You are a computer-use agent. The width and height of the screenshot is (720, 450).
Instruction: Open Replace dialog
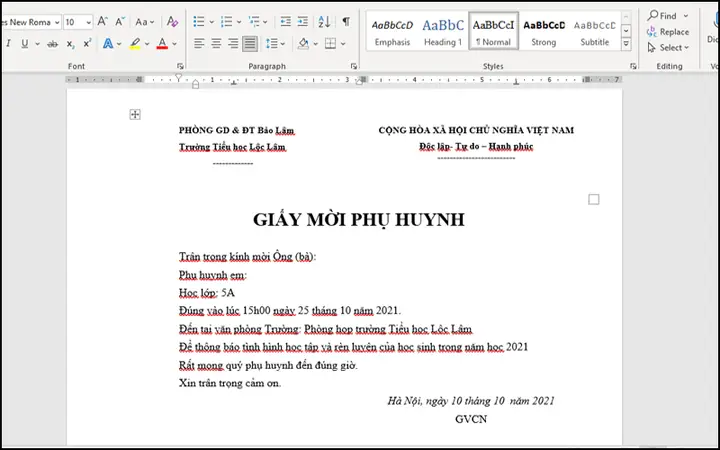click(x=668, y=32)
